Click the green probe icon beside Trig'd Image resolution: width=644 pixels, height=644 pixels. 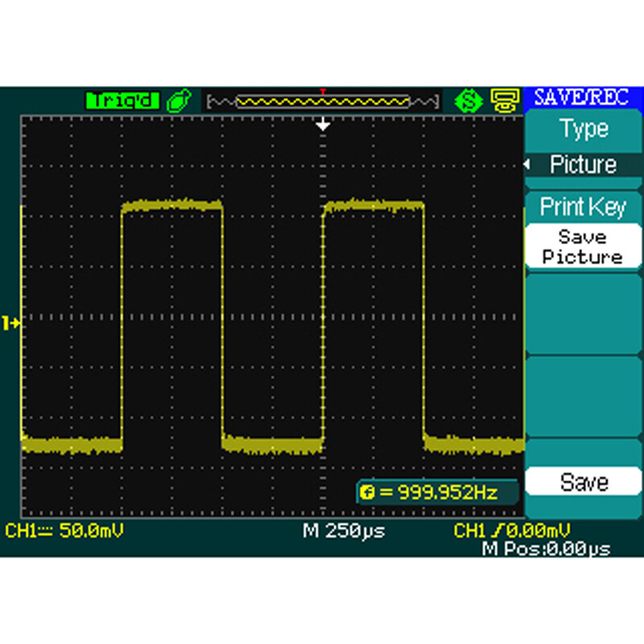[179, 101]
